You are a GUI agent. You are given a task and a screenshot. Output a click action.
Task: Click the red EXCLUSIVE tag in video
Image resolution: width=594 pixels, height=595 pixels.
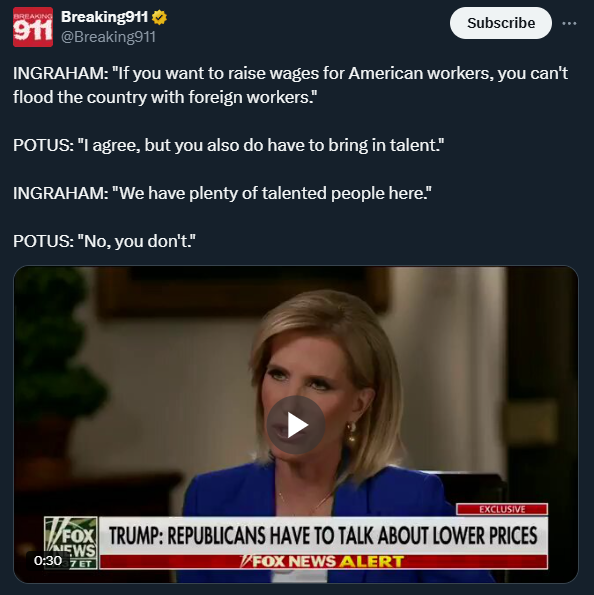coord(502,509)
